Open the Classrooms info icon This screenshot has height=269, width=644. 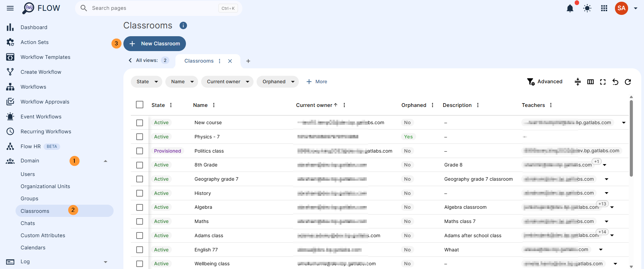183,25
